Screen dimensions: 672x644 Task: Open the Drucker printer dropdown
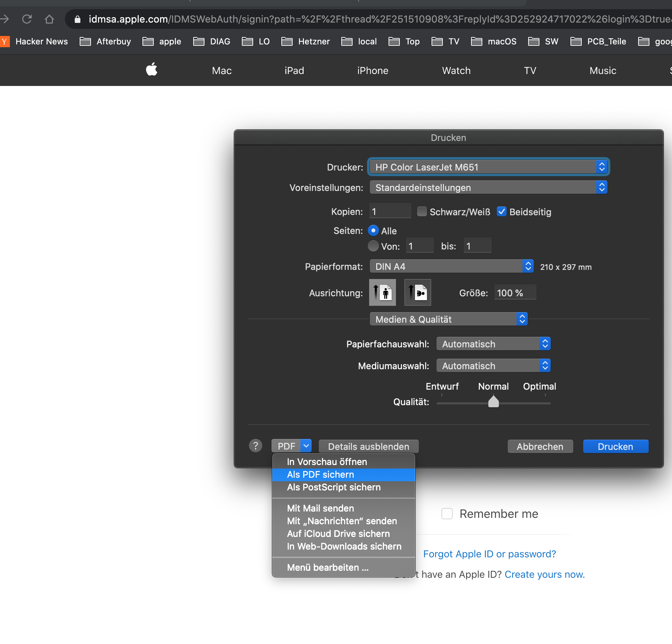488,167
